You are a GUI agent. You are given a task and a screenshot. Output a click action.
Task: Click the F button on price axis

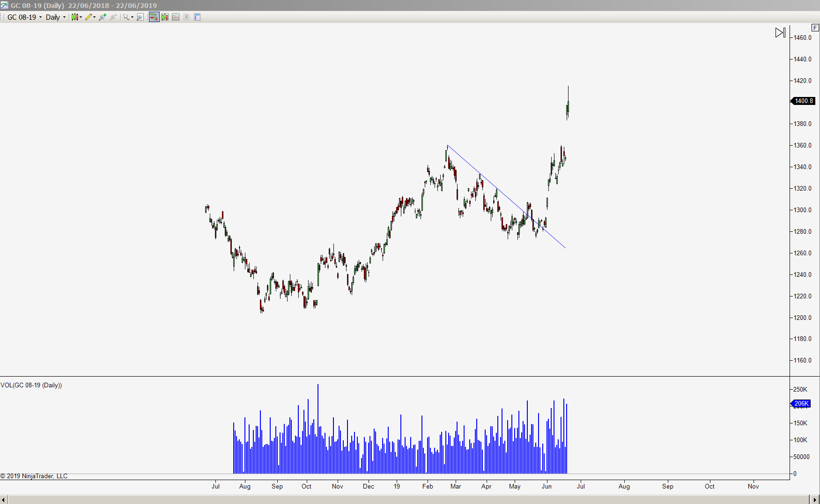tap(815, 28)
